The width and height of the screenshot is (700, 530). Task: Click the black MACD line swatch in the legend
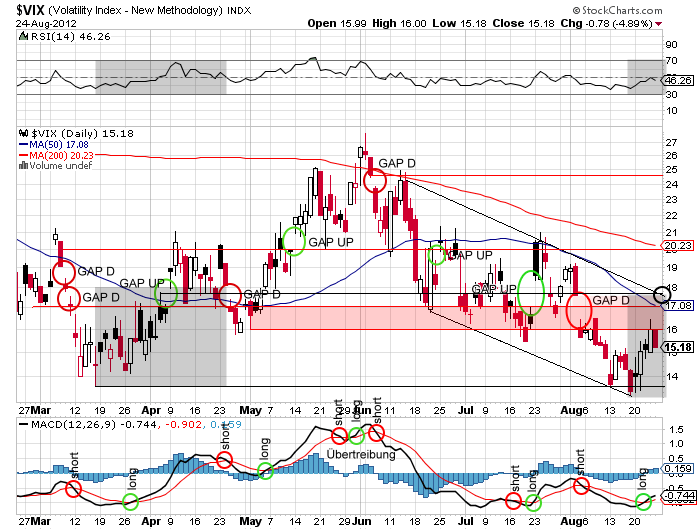coord(24,424)
